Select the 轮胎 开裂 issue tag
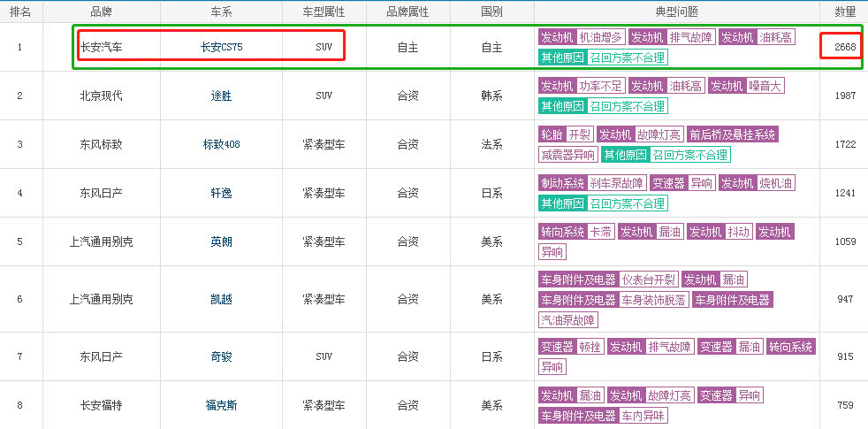Screen dimensions: 868x429 click(566, 134)
